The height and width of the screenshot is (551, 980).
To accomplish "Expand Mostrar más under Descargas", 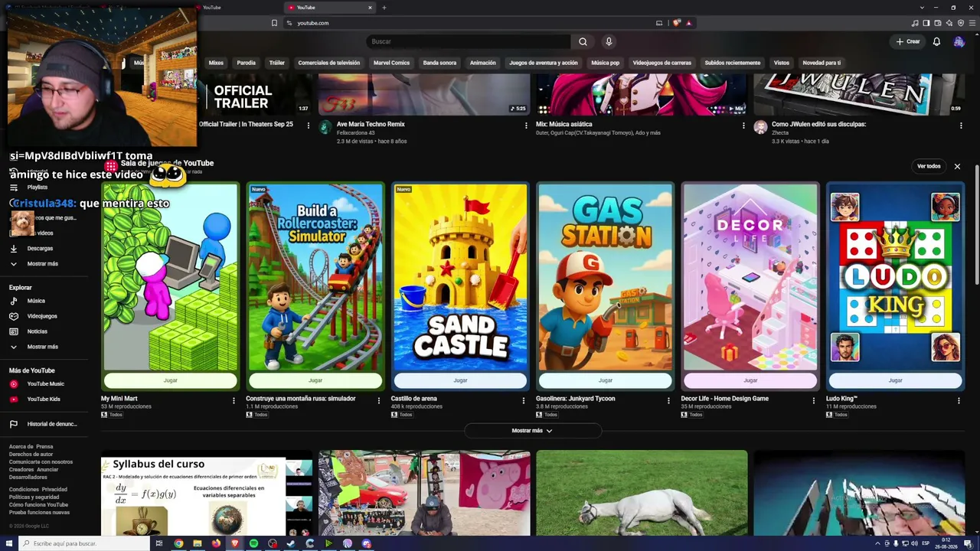I will pyautogui.click(x=43, y=263).
